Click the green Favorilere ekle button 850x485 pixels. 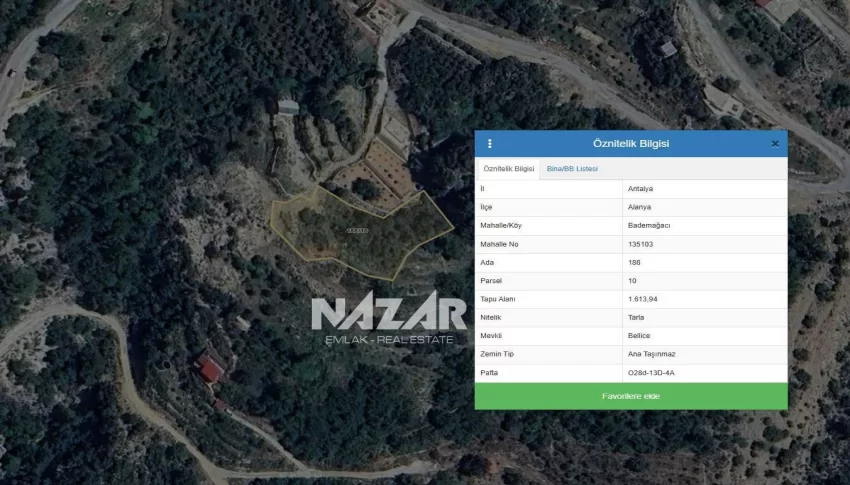[x=630, y=396]
